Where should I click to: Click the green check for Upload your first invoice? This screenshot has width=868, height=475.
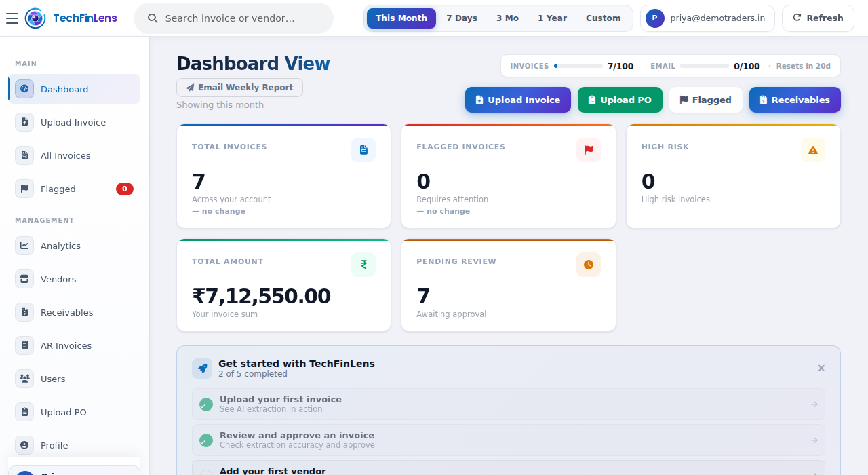[x=206, y=404]
